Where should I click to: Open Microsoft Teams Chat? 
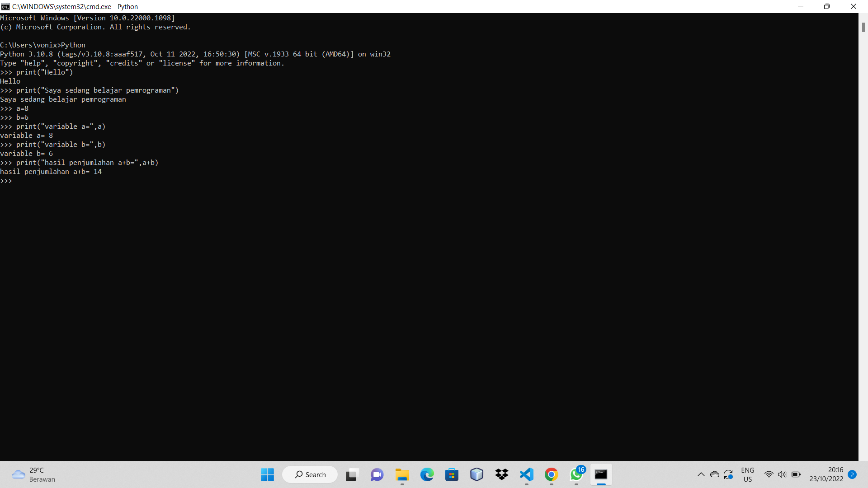coord(377,474)
